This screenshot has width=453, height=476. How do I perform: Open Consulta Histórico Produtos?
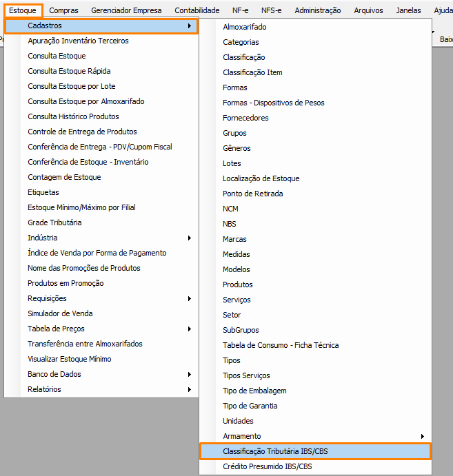tap(101, 116)
